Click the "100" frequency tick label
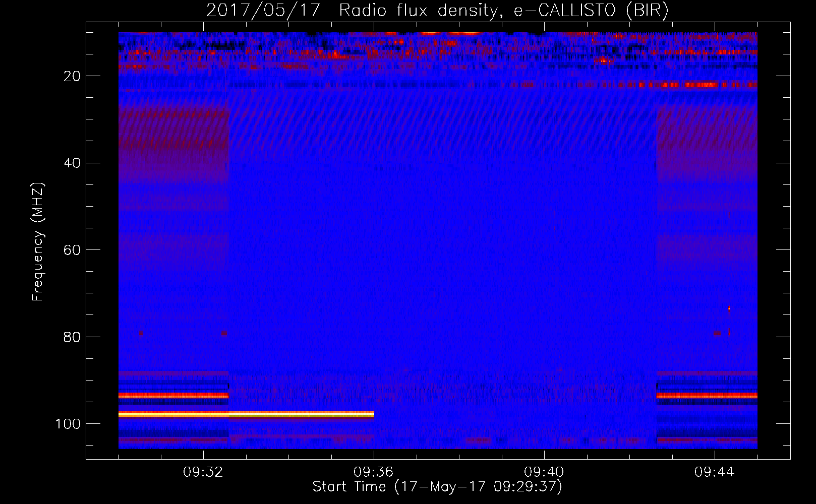 point(68,424)
